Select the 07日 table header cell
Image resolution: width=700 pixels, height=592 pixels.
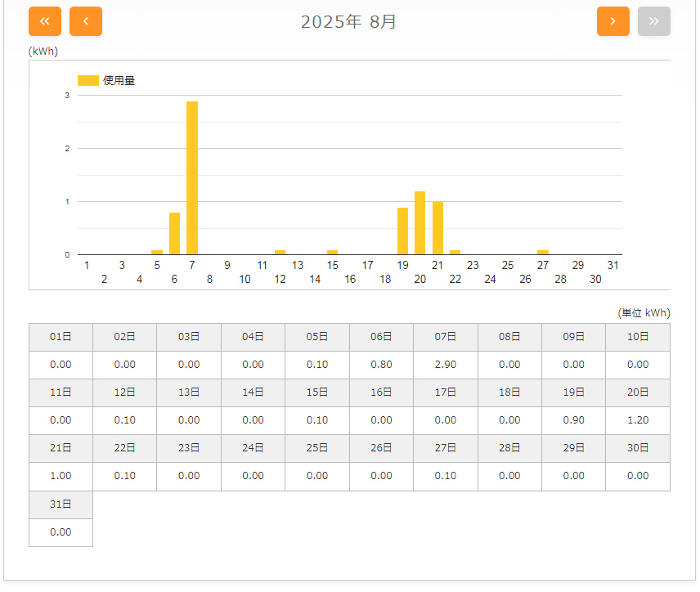pos(446,337)
